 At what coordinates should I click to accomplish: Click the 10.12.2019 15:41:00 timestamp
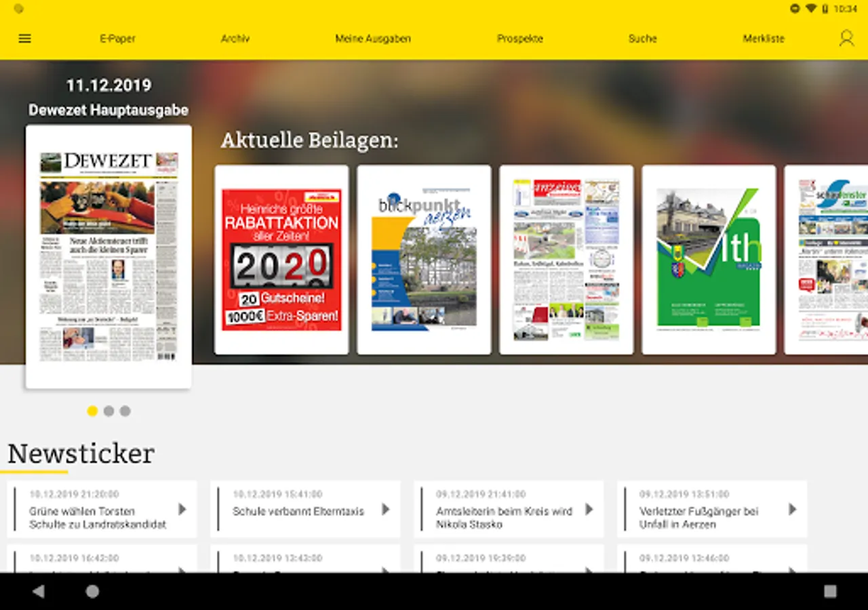(277, 494)
